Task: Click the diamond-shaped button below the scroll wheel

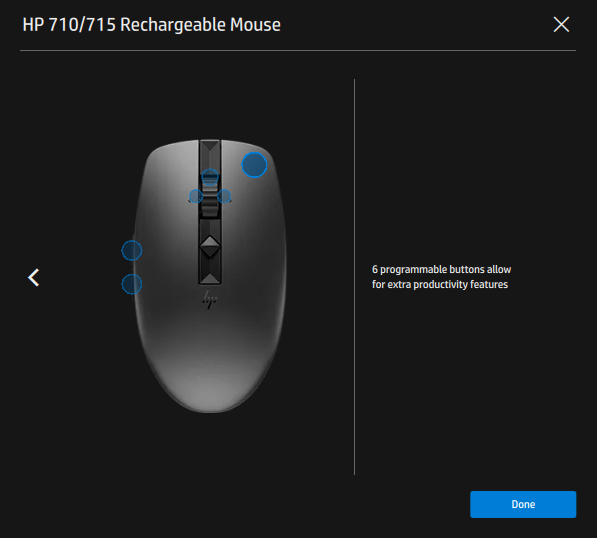Action: [x=210, y=247]
